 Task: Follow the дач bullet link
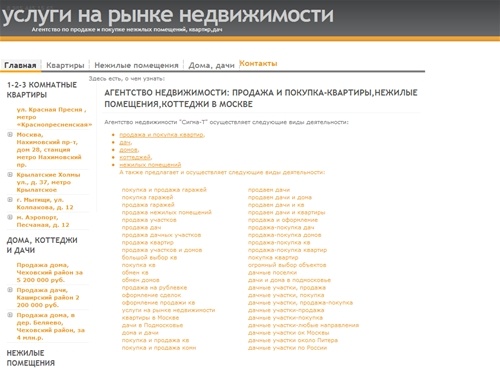tap(125, 142)
